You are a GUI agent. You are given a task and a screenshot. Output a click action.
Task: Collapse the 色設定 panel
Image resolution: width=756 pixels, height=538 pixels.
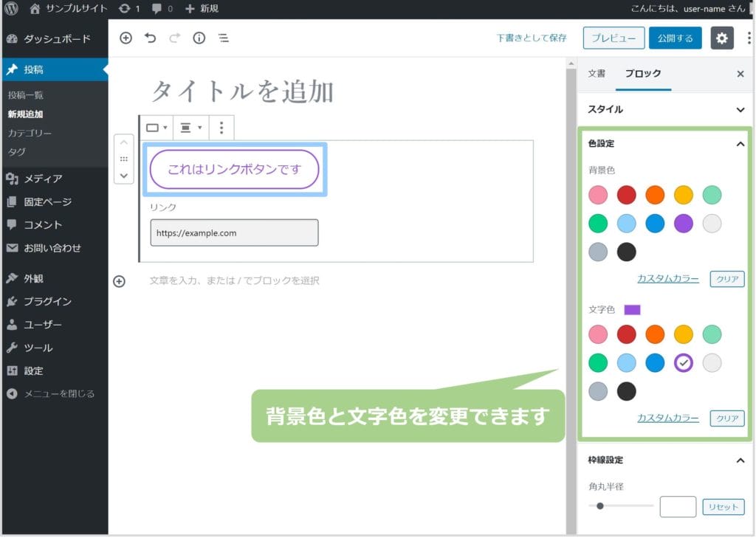pos(740,144)
